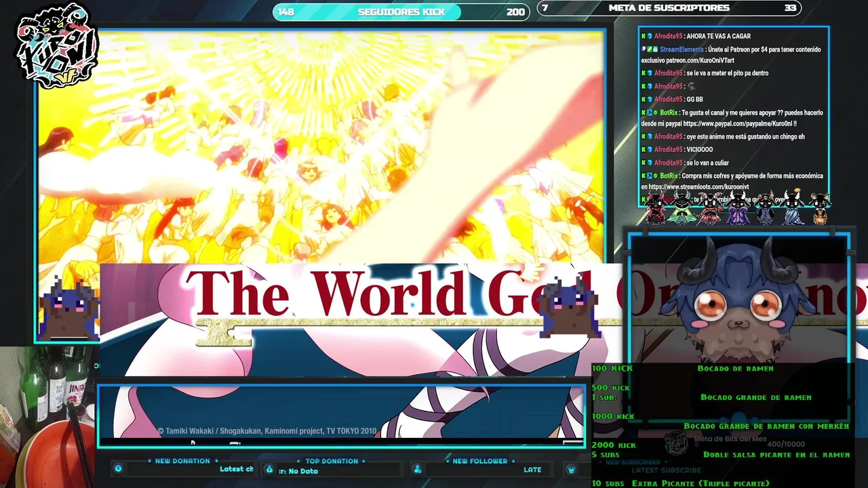Click the 'Top Donation' label
The width and height of the screenshot is (868, 488).
[332, 461]
